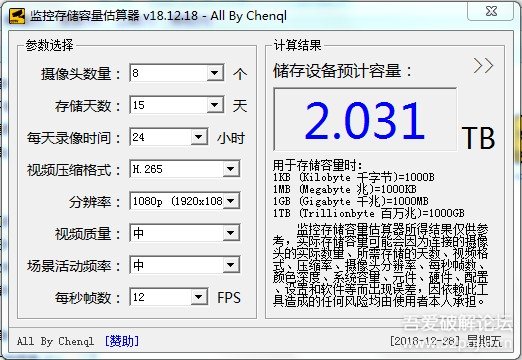This screenshot has width=522, height=360.
Task: Click the daily recording hours field showing 24
Action: point(169,137)
